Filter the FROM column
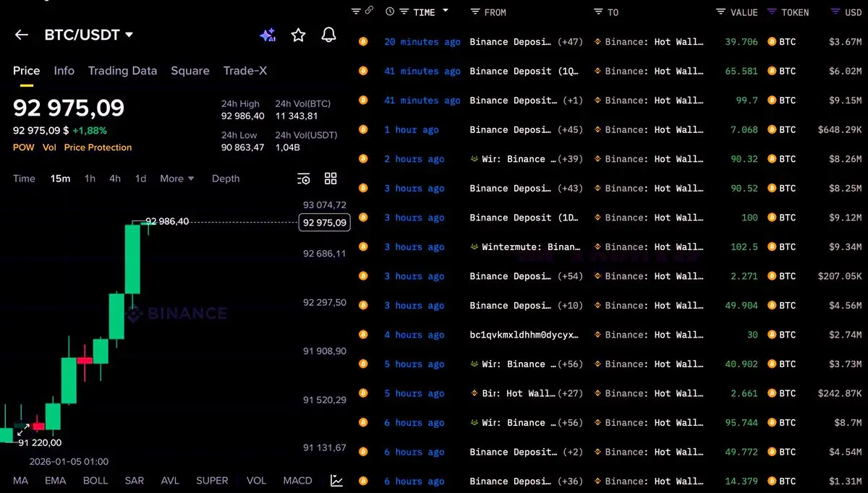868x493 pixels. (x=475, y=12)
